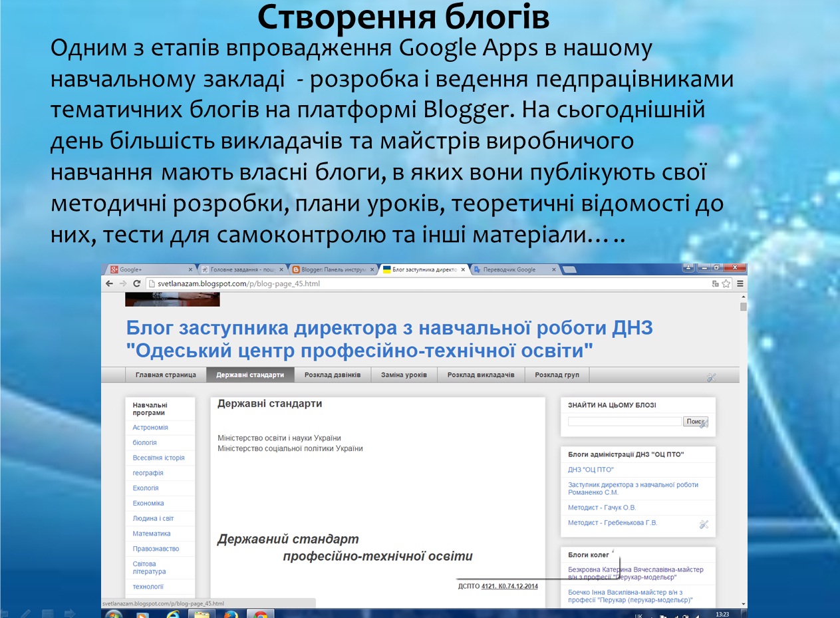Open the Методист - Гачук О.В. blog link
This screenshot has width=840, height=618.
tap(602, 508)
